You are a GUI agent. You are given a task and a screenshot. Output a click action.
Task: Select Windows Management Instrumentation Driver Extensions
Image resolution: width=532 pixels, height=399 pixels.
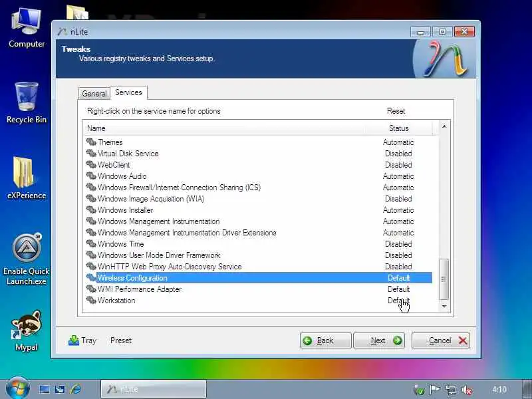(x=259, y=232)
